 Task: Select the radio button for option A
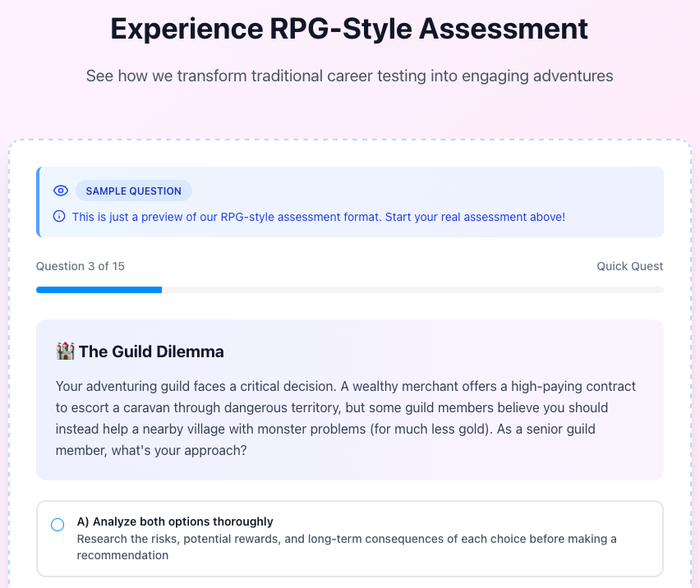point(58,525)
